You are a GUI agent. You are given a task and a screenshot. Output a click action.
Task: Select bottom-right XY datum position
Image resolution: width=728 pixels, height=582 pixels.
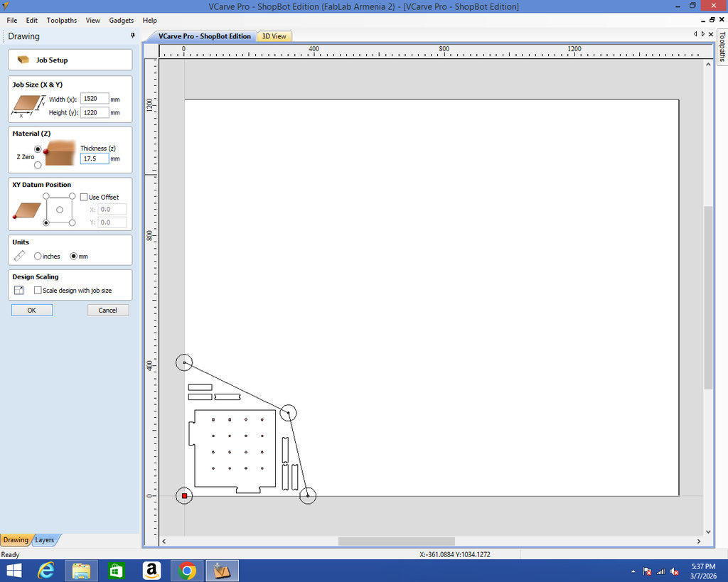pyautogui.click(x=72, y=222)
